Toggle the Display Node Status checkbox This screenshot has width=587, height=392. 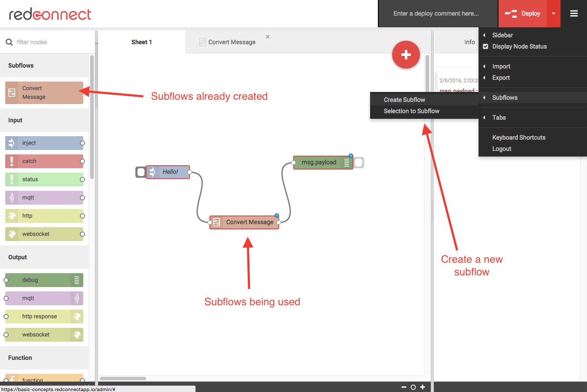[485, 46]
